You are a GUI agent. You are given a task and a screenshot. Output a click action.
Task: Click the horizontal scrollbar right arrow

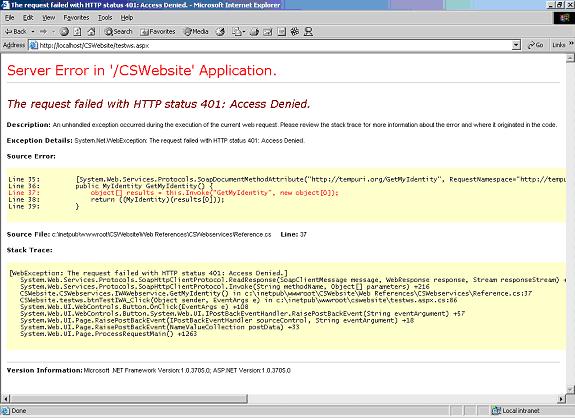click(x=562, y=399)
